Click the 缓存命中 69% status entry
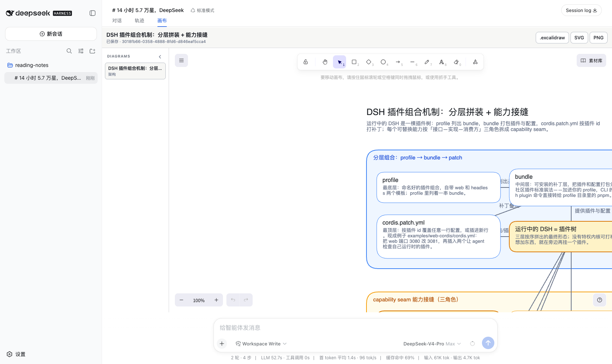This screenshot has height=364, width=612. pos(400,358)
